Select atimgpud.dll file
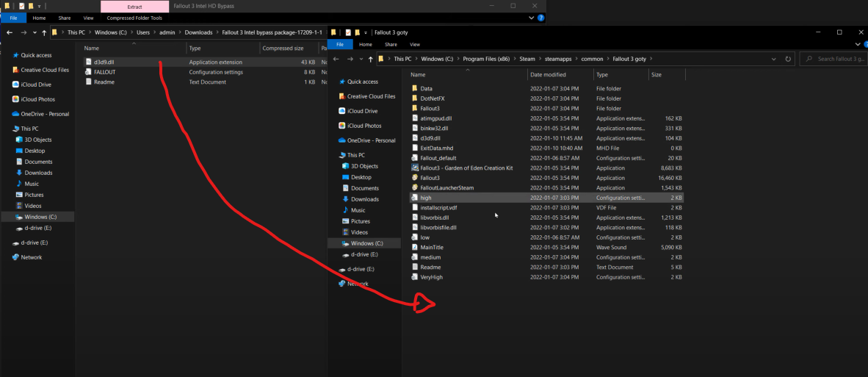Screen dimensions: 868x377 click(x=436, y=118)
